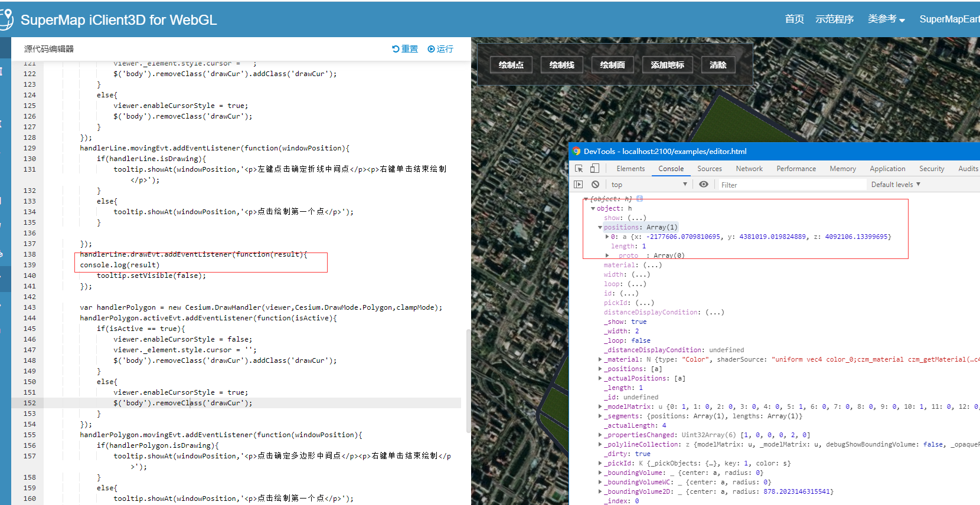The image size is (980, 505).
Task: Switch to the Performance tab
Action: (796, 169)
